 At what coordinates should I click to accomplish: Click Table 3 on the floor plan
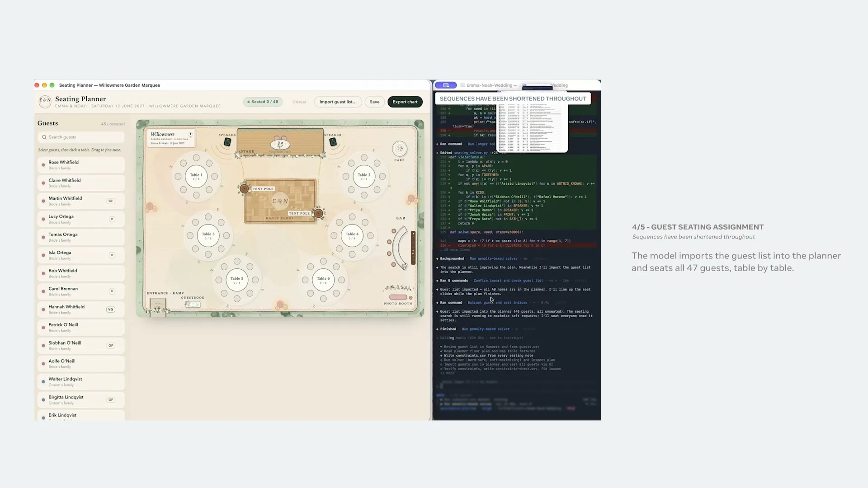click(x=208, y=235)
